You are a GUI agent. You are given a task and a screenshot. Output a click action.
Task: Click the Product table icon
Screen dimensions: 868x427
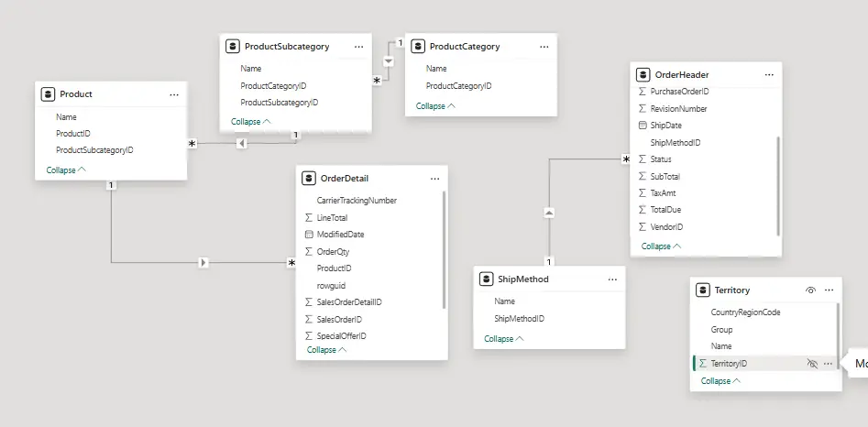point(48,93)
